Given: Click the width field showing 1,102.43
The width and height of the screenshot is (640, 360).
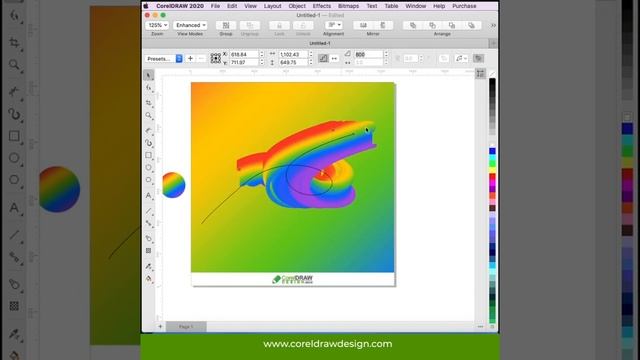Looking at the screenshot, I should (x=293, y=54).
